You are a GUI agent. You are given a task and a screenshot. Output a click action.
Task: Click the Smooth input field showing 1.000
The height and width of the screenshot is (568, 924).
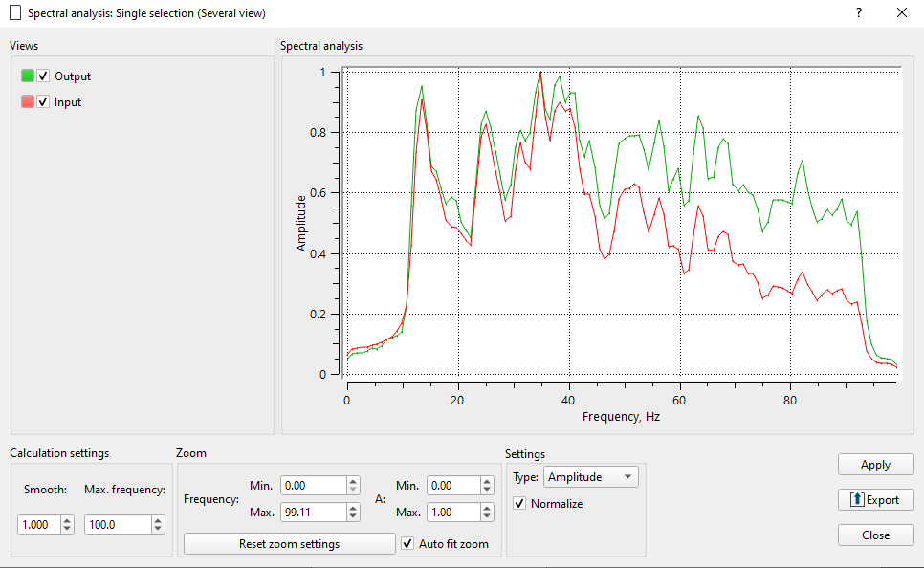tap(38, 524)
